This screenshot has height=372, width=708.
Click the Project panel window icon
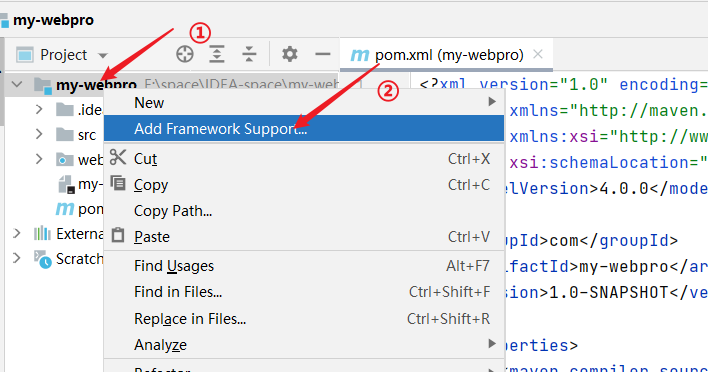point(25,55)
